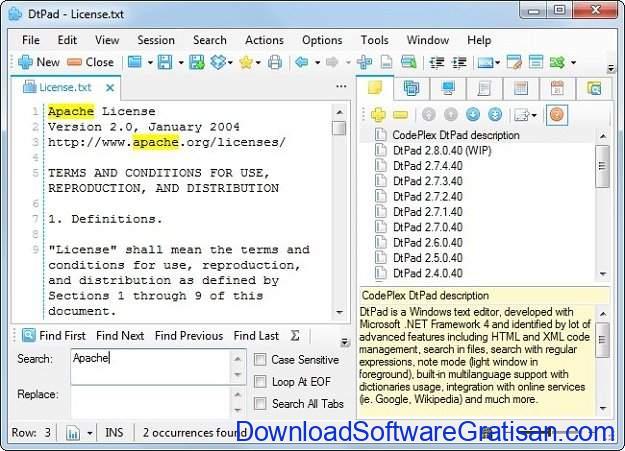Click the blue panel layout icon before green arrows
This screenshot has height=451, width=625.
535,62
